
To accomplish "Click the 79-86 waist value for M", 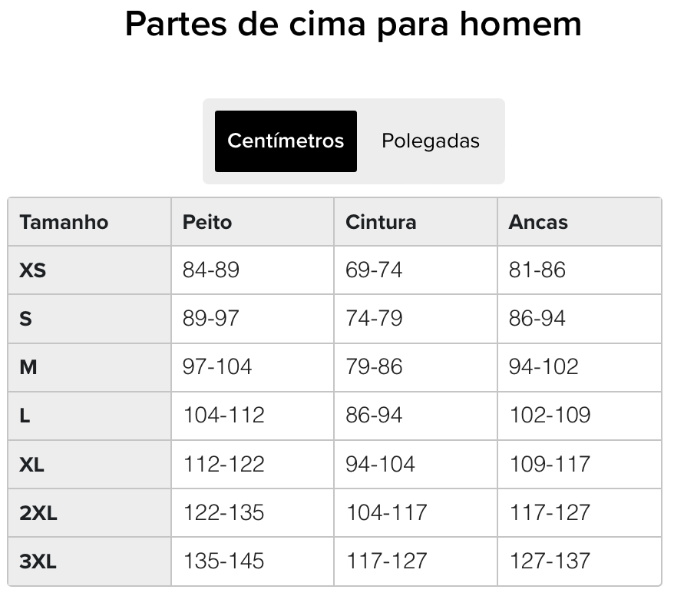I will (374, 367).
